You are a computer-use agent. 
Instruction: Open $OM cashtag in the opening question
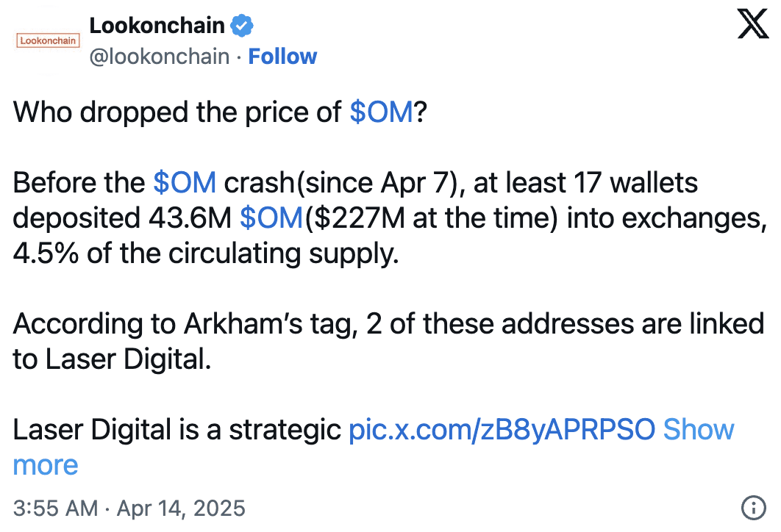click(x=382, y=112)
